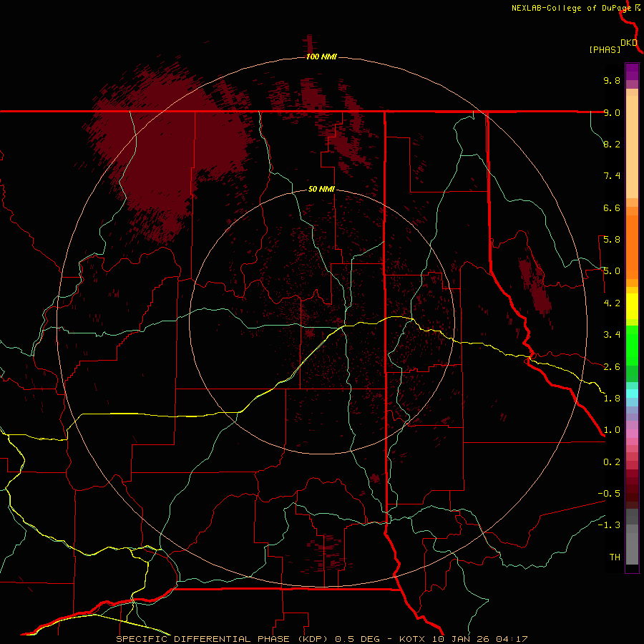Click the 50 NMI range ring label
The image size is (644, 644).
321,189
